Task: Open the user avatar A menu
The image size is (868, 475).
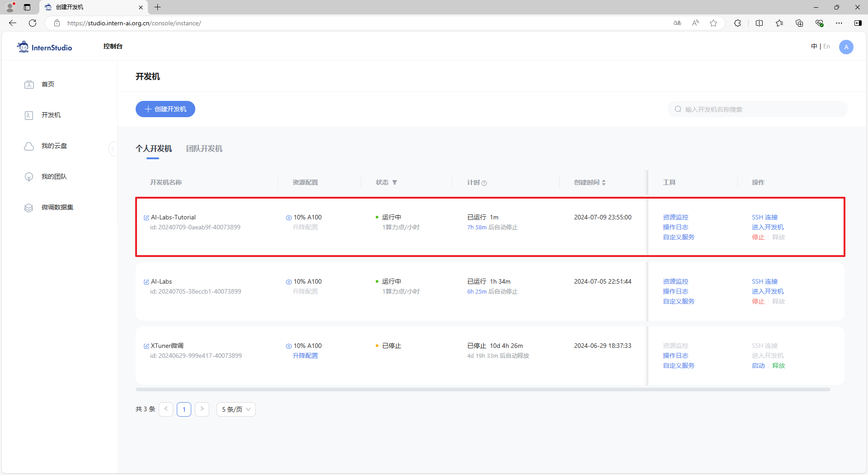Action: tap(846, 47)
